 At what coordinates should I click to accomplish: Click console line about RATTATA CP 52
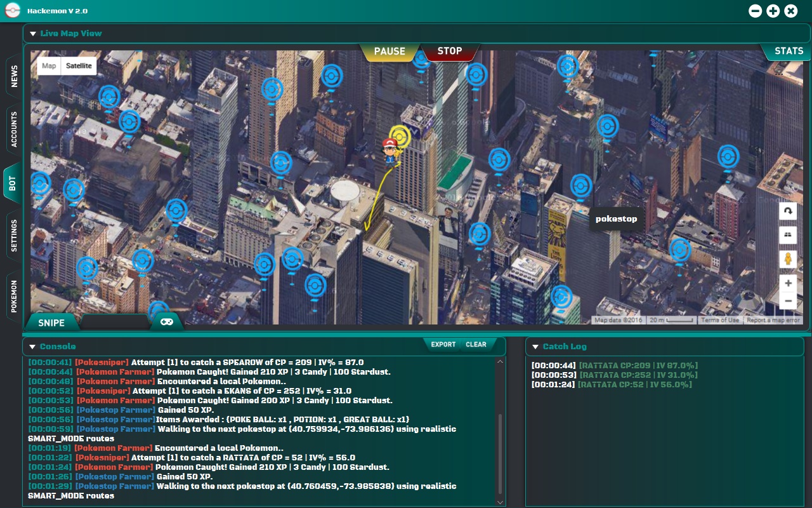[192, 458]
